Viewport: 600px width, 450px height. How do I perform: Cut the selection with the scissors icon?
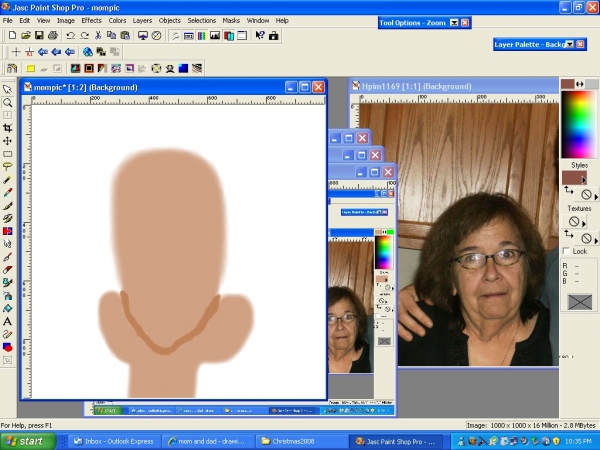point(98,36)
